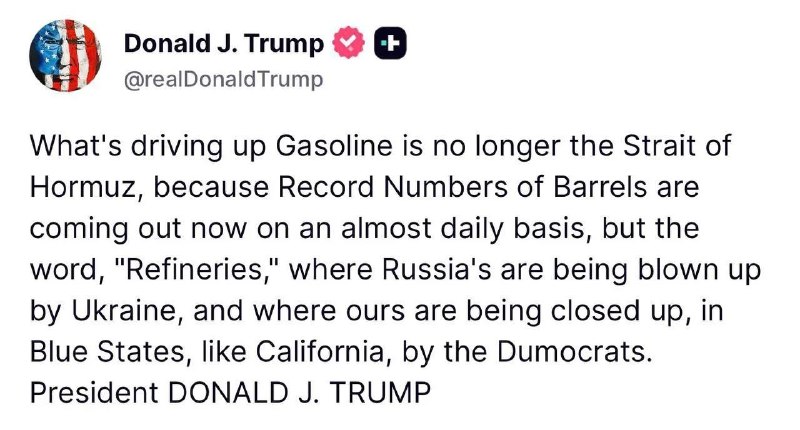Click the dark plus badge icon
The height and width of the screenshot is (430, 800).
(391, 43)
